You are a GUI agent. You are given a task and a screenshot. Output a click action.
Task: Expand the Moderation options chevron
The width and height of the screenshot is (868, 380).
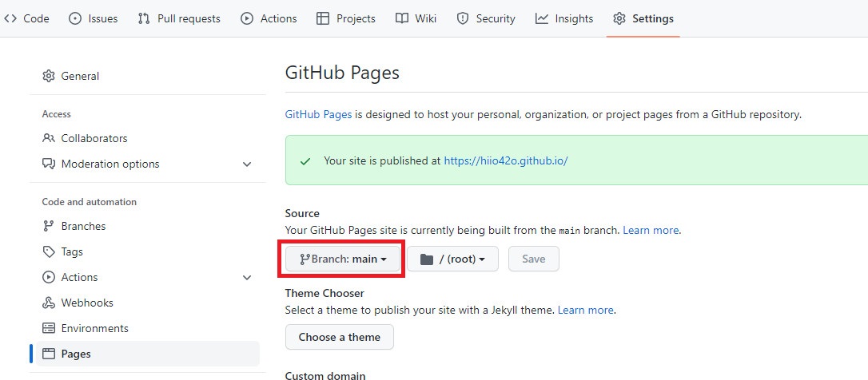point(247,164)
